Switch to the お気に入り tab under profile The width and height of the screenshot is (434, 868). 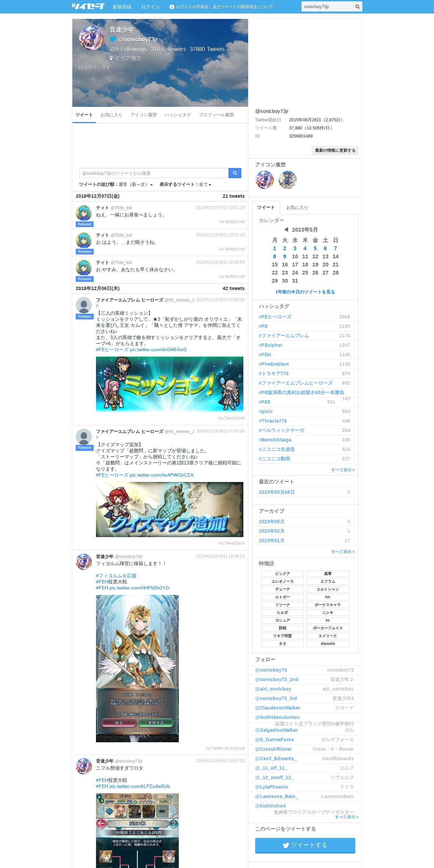(112, 115)
